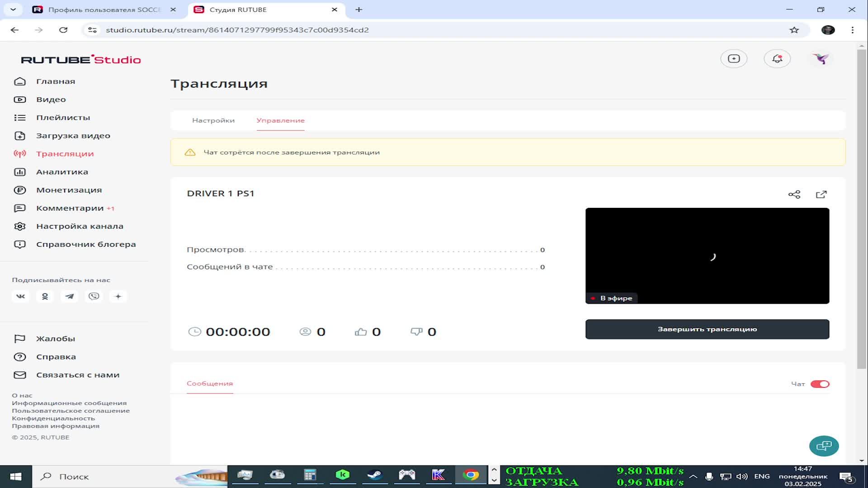Go to Загрузка видео

click(73, 136)
